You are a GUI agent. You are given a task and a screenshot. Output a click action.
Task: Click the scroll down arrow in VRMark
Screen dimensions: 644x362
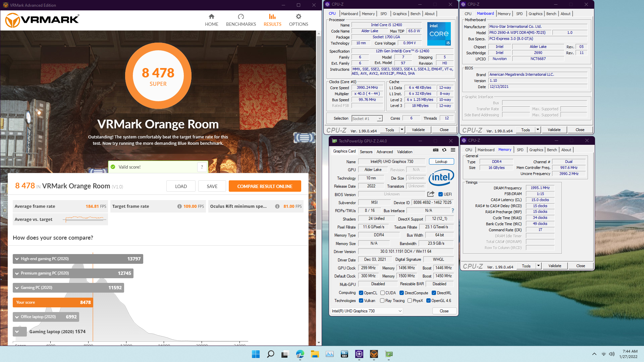coord(319,343)
